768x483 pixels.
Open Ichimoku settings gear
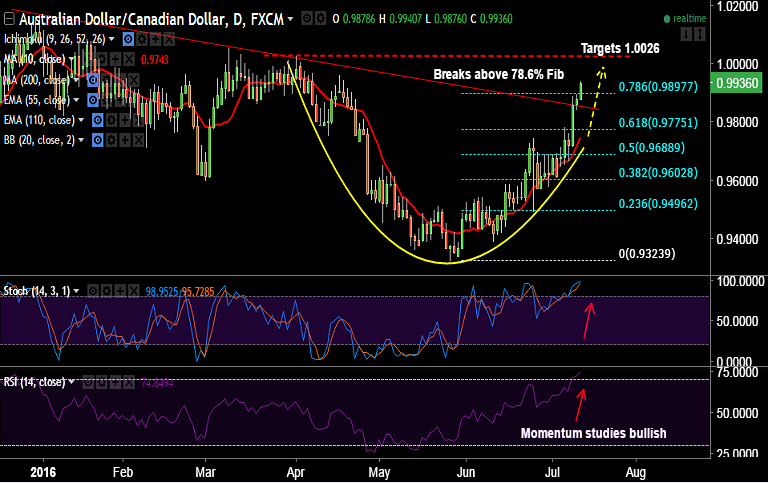click(142, 39)
